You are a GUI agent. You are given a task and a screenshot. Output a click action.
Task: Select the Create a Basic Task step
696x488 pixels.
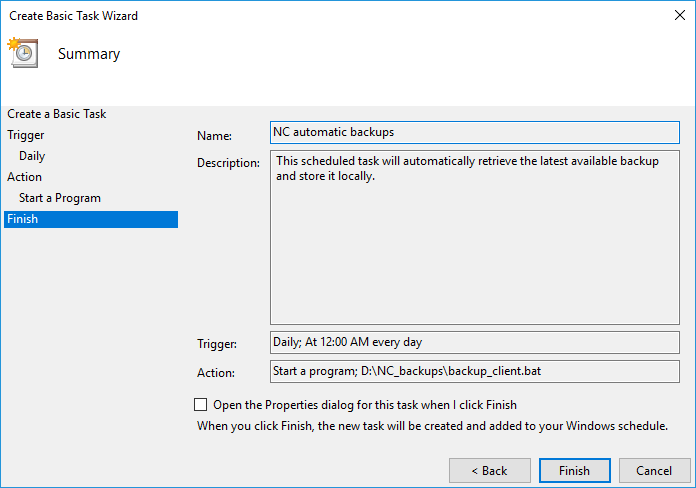[57, 114]
